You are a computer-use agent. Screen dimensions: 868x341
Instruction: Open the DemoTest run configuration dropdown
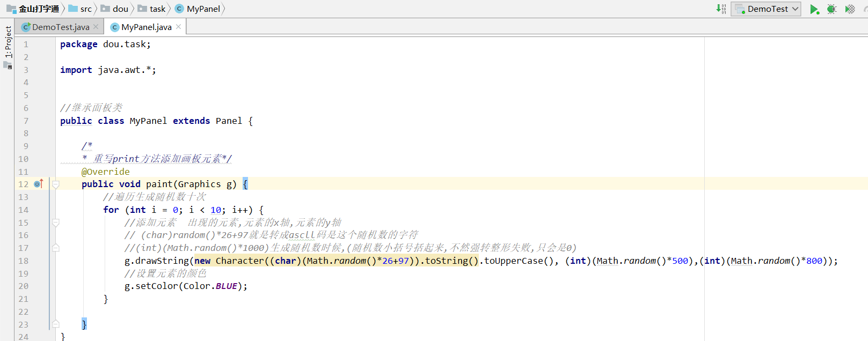coord(766,9)
